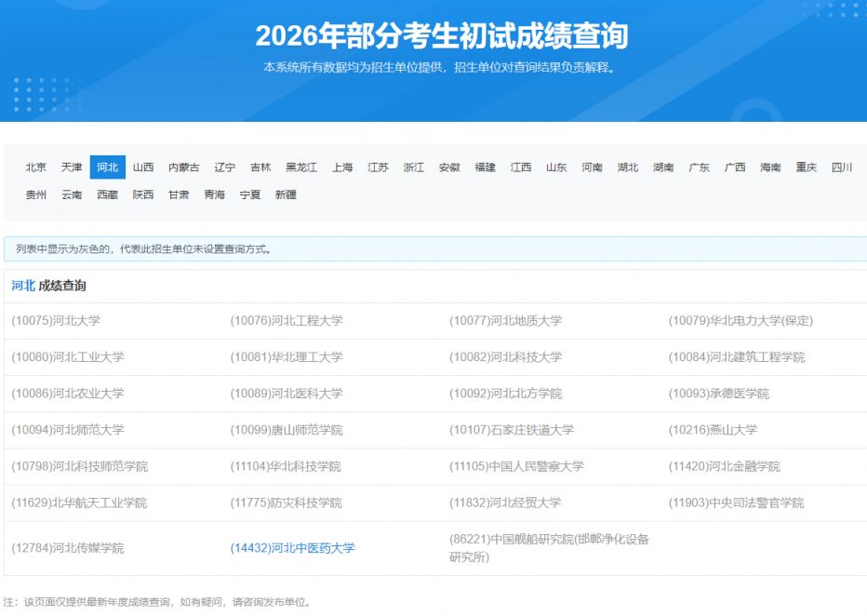Click the (10081)华北理工大学 entry

point(287,357)
